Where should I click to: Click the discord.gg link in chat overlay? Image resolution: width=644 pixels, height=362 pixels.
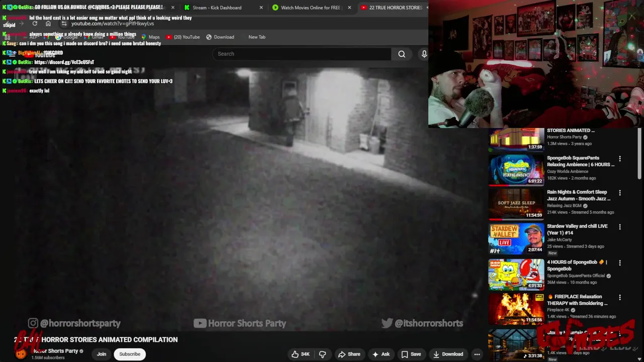click(x=64, y=62)
